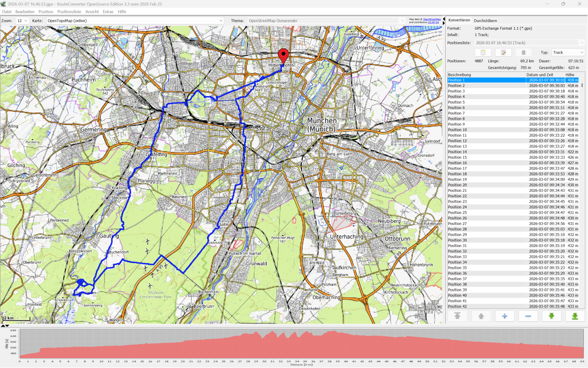
Task: Click the rename position list pencil icon
Action: click(x=503, y=52)
